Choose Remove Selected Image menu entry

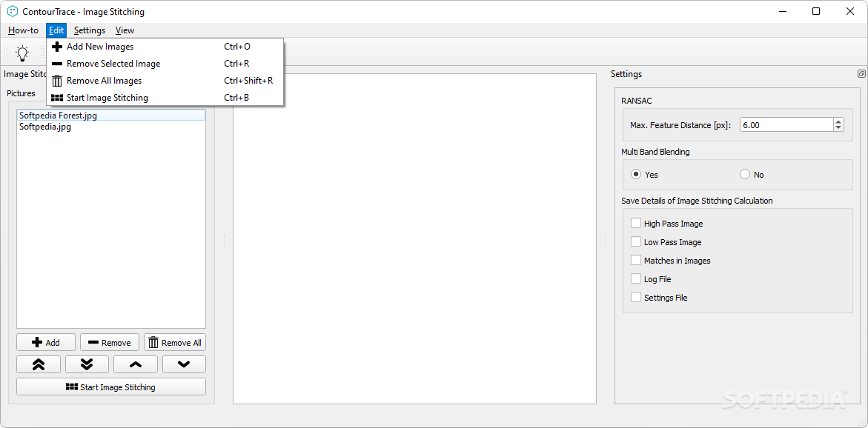(165, 64)
